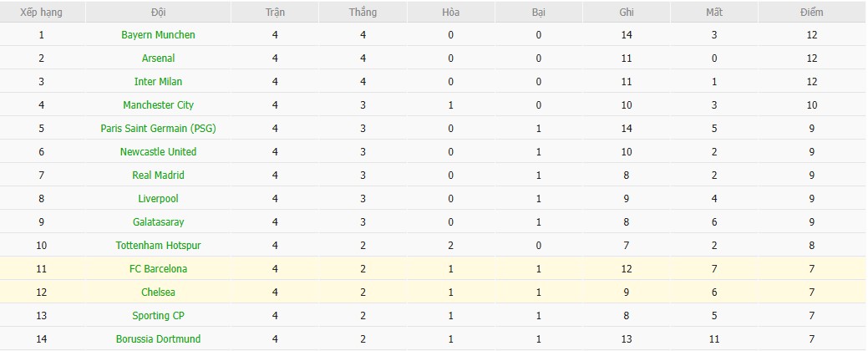Click the Tottenham Hotspur link
This screenshot has height=351, width=868.
(158, 246)
